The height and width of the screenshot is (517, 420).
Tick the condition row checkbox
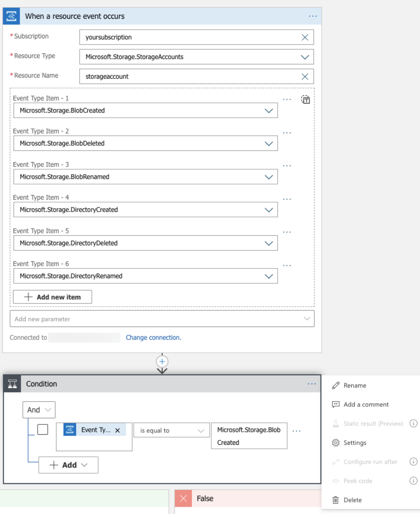click(43, 430)
